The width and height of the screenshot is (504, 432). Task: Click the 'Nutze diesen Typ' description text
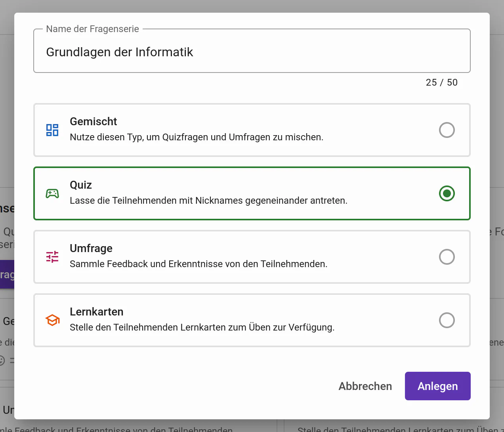point(197,137)
